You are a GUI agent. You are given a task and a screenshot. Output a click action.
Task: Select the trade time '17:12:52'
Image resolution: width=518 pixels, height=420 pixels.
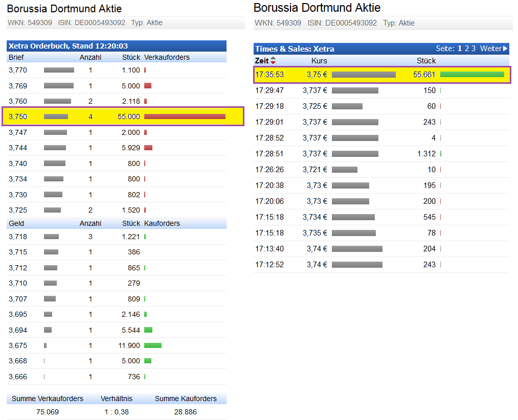tap(269, 265)
